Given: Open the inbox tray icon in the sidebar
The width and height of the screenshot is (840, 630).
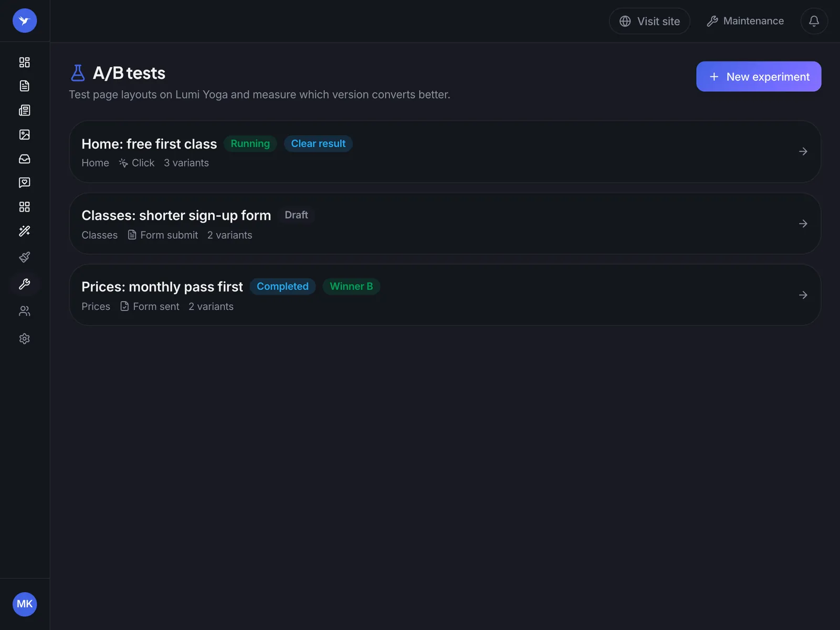Looking at the screenshot, I should click(25, 159).
